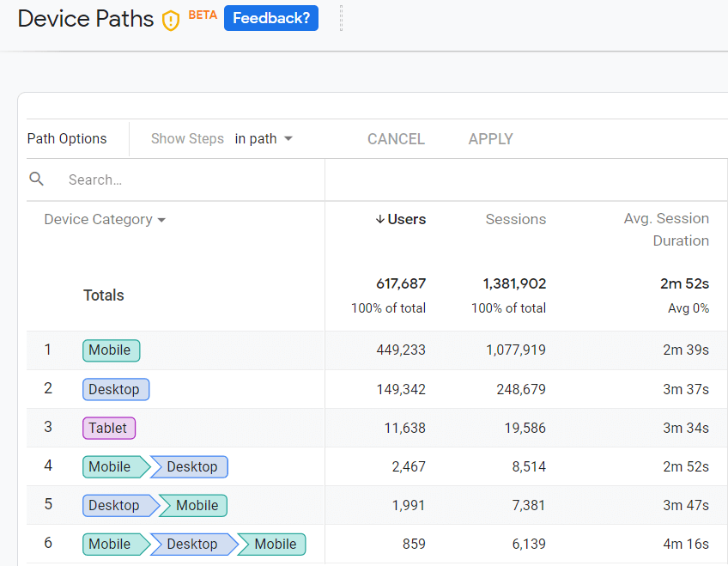Type in the Search field

(189, 180)
